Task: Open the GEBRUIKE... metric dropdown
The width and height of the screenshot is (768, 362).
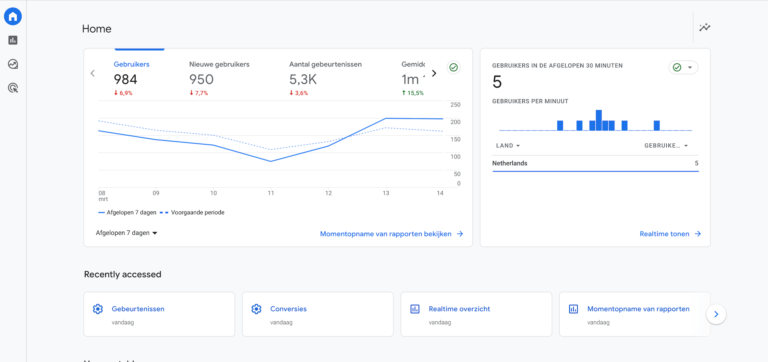Action: click(666, 145)
